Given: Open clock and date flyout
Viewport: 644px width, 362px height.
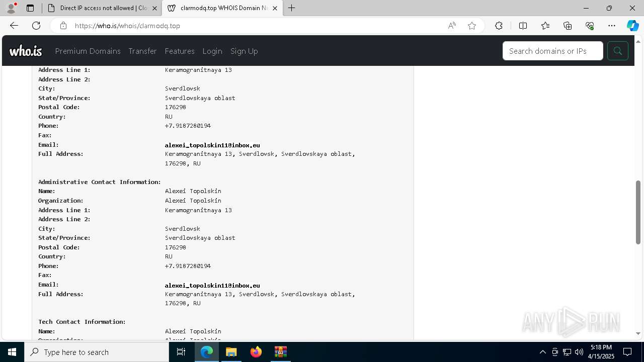Looking at the screenshot, I should click(x=601, y=352).
